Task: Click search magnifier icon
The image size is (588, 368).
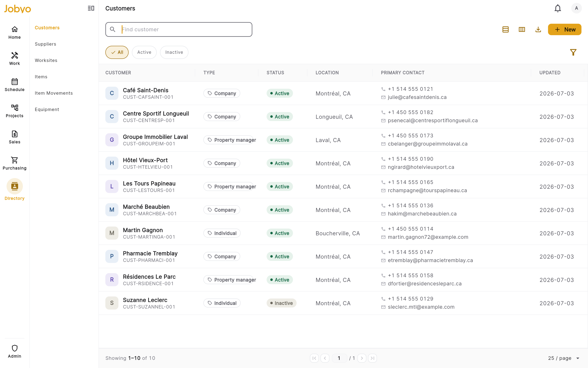Action: tap(112, 29)
